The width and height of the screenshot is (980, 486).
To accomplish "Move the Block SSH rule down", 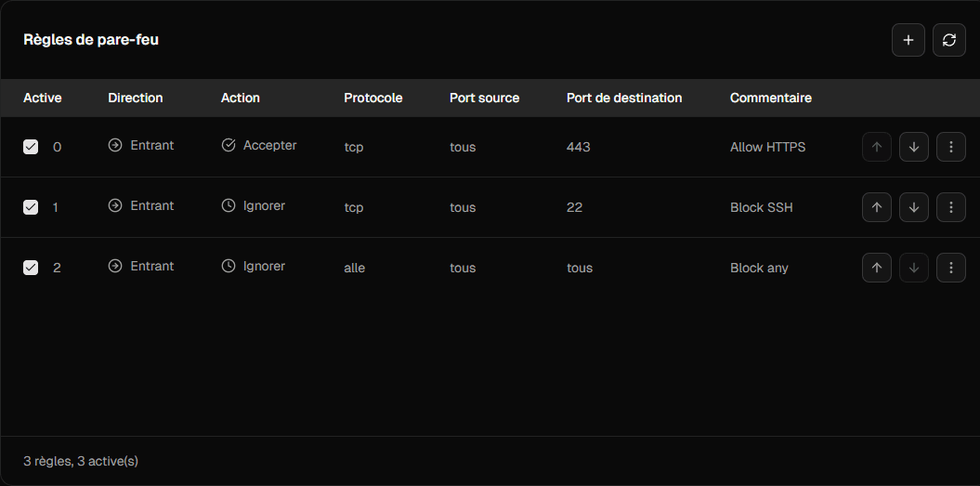I will pos(913,207).
